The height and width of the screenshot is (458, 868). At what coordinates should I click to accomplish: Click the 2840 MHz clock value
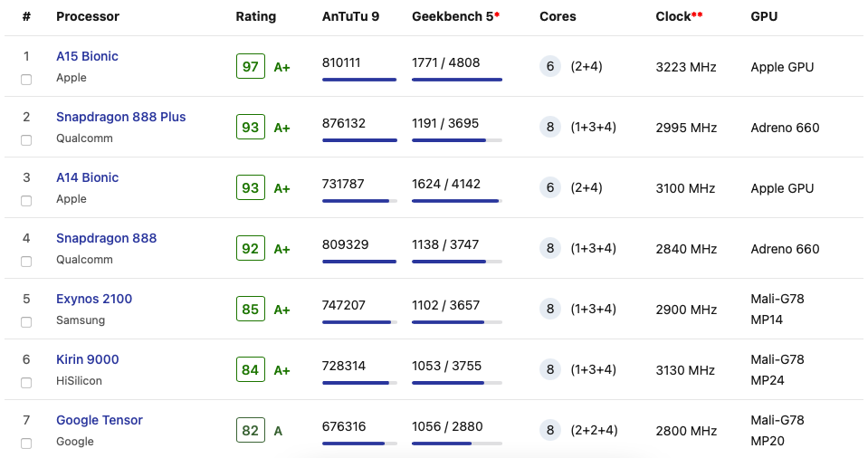pos(686,249)
